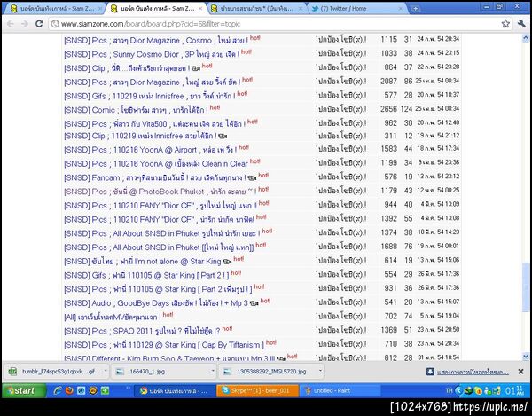Open dropdown for tumblr gif download
The height and width of the screenshot is (416, 532).
pyautogui.click(x=106, y=372)
